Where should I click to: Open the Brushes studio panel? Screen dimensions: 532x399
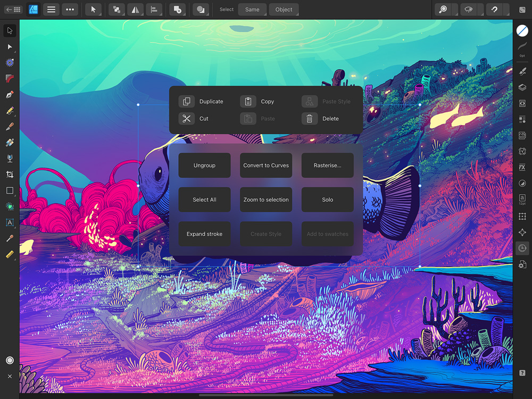click(x=522, y=71)
